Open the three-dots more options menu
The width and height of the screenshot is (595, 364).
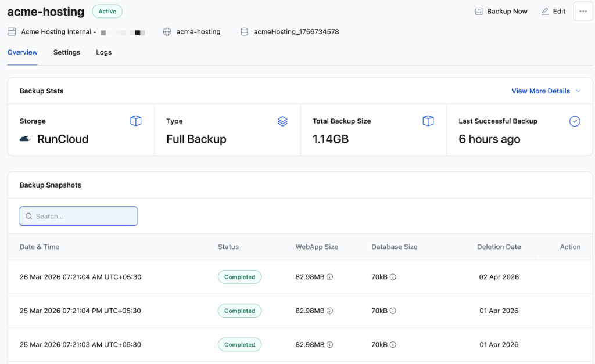(583, 12)
